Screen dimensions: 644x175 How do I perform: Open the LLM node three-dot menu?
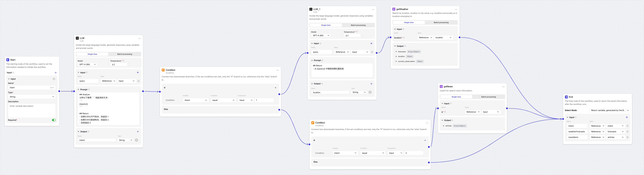pos(139,38)
